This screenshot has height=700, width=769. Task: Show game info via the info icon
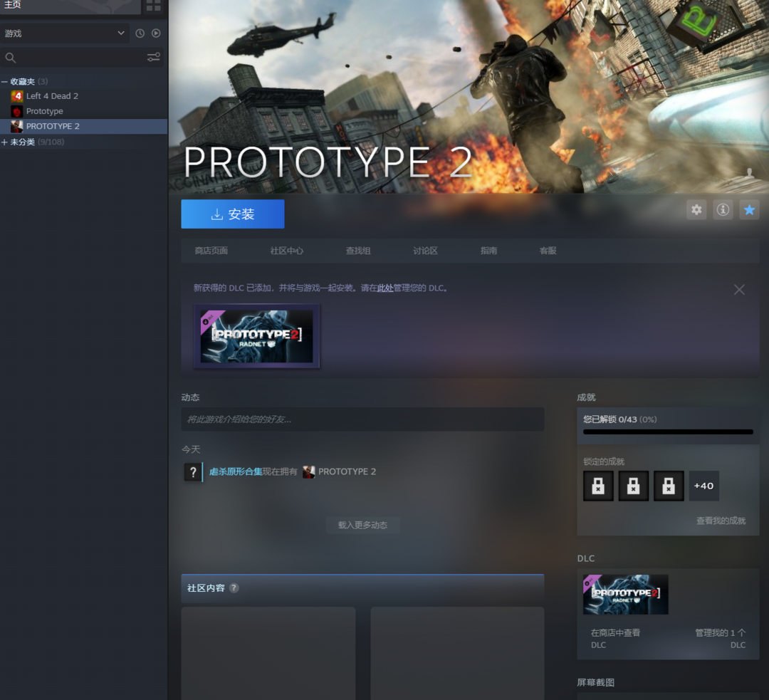(x=723, y=210)
